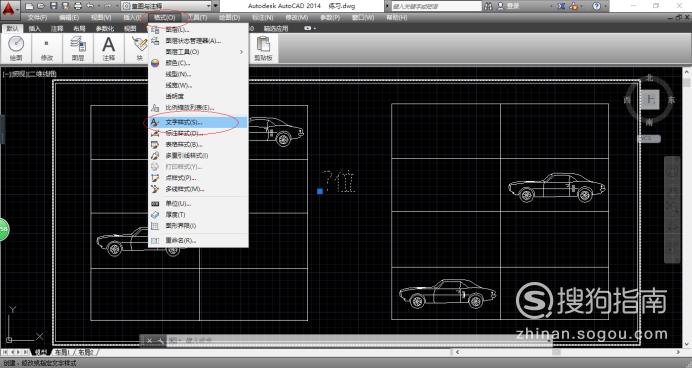
Task: Click the 标注(N) menu
Action: (263, 18)
